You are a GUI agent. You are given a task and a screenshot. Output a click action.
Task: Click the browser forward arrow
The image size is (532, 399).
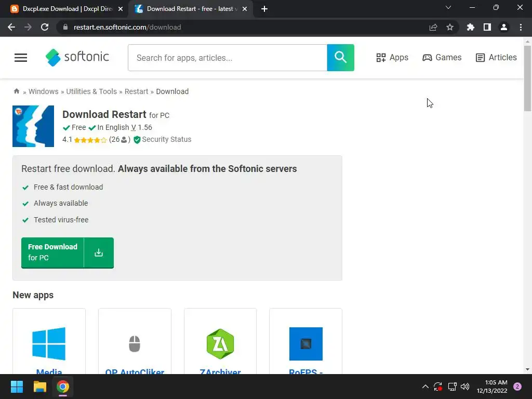click(28, 27)
